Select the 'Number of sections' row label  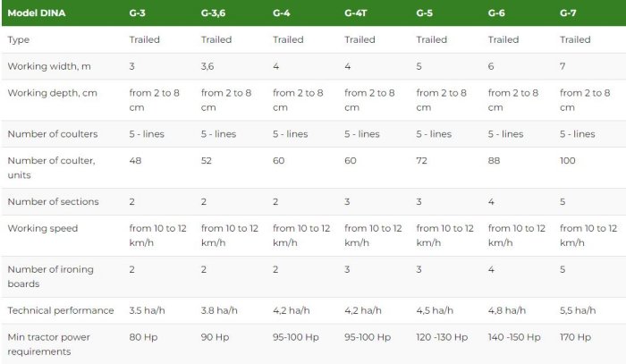[53, 201]
